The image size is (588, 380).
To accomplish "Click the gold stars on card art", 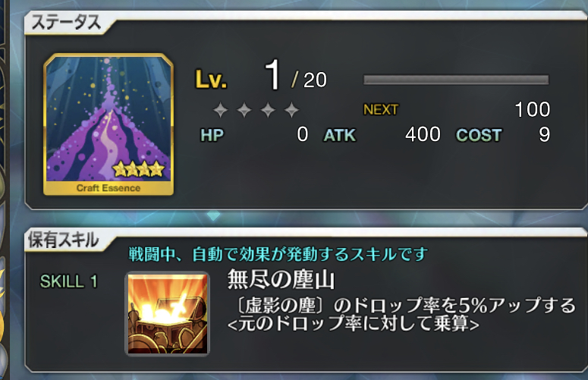I will [139, 169].
